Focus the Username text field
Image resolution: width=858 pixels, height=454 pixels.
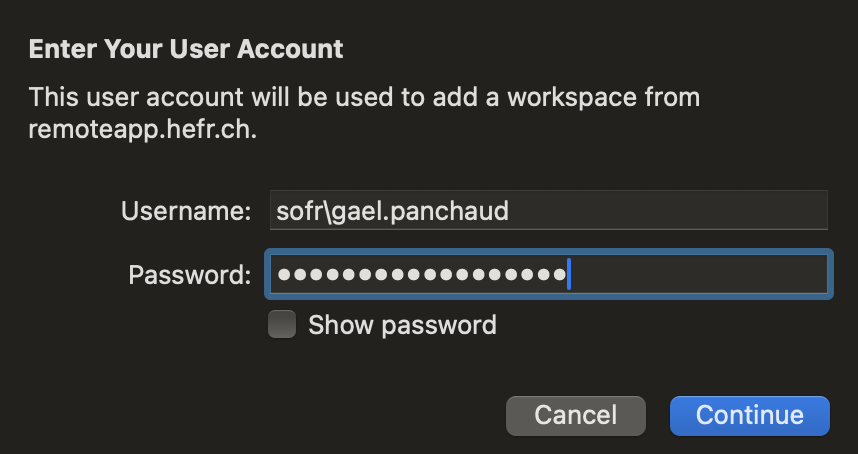(x=548, y=210)
